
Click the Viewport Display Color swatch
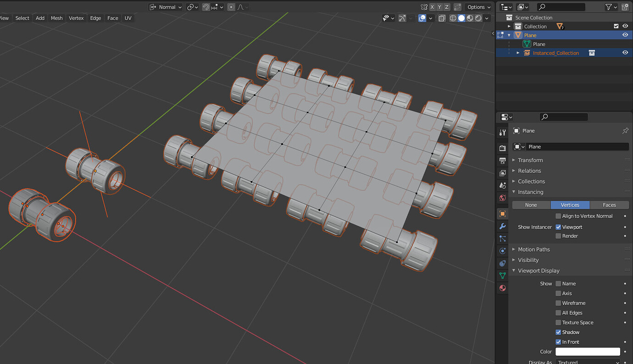(x=588, y=352)
